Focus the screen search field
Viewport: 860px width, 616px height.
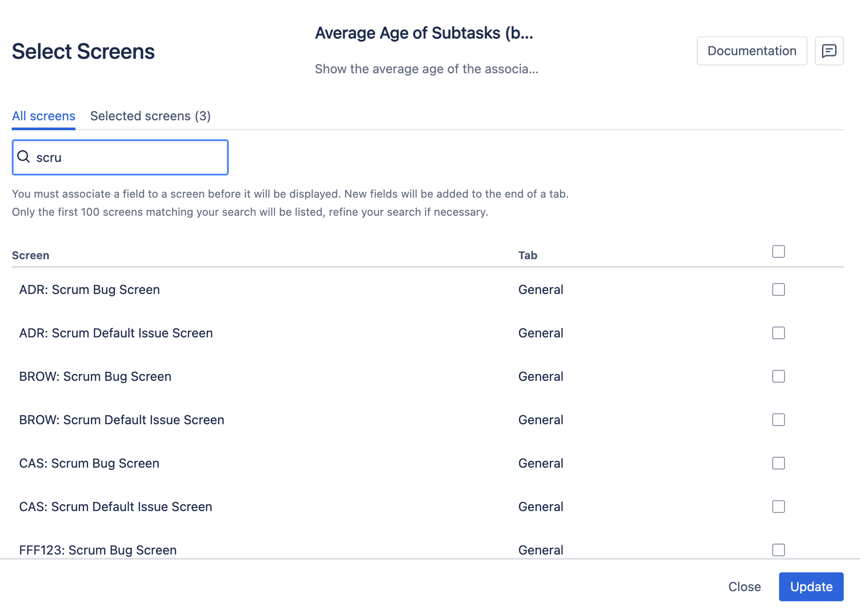click(x=129, y=157)
